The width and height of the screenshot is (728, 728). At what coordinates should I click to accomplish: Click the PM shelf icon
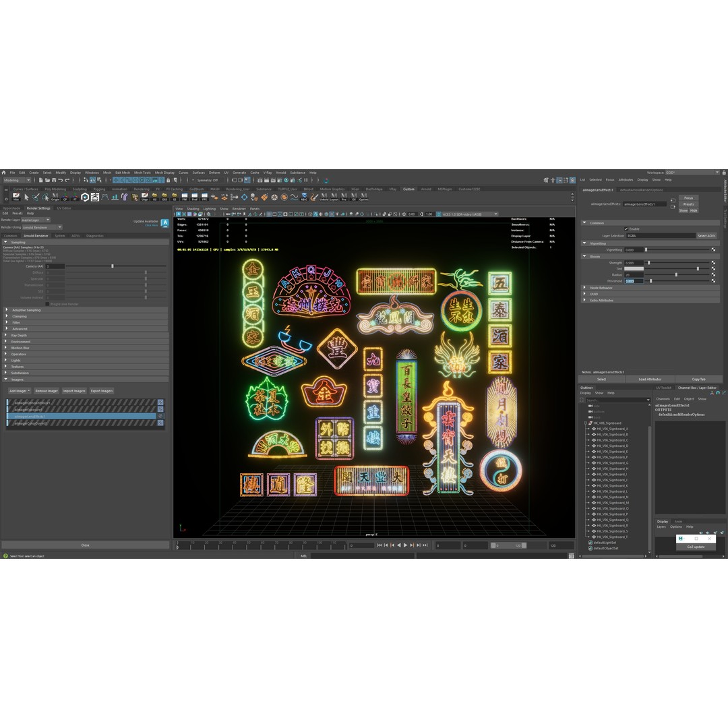[x=184, y=197]
